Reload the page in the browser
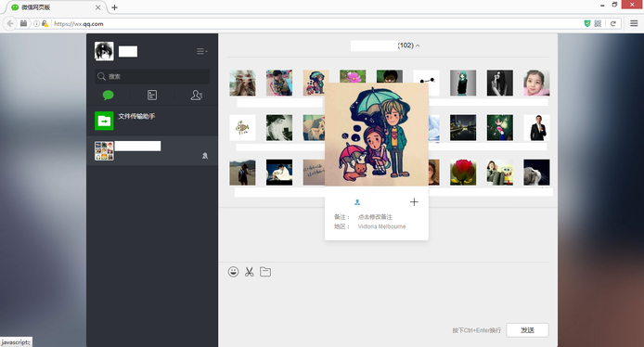644x347 pixels. tap(612, 24)
